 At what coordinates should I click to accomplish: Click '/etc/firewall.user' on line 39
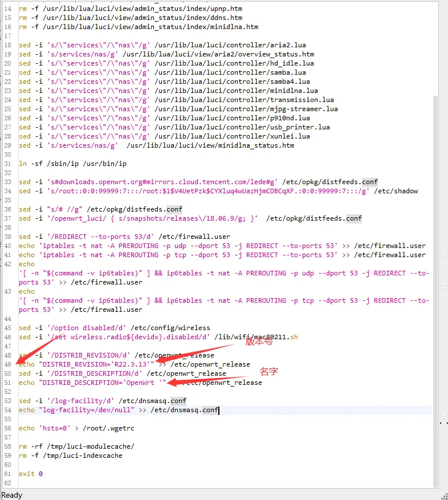tap(194, 237)
